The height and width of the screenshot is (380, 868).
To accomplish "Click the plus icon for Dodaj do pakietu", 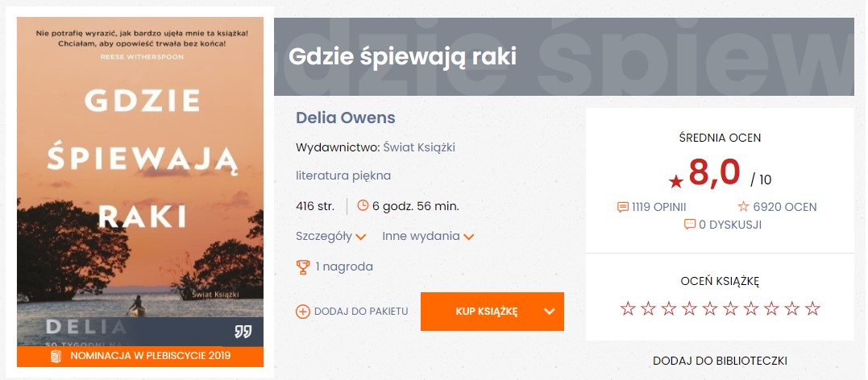I will pos(303,312).
